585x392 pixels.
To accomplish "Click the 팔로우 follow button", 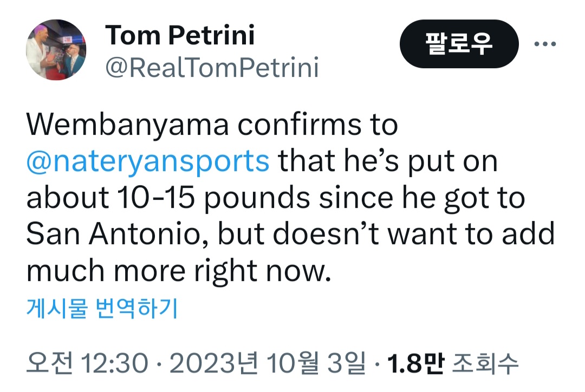I will 459,44.
